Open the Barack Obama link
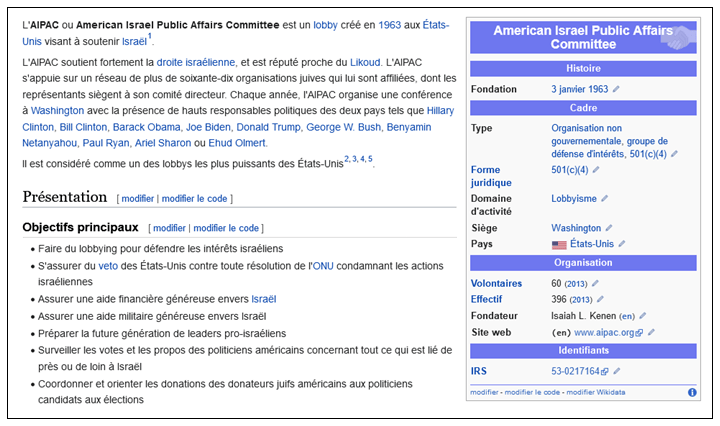Viewport: 720px width, 426px height. [x=146, y=127]
